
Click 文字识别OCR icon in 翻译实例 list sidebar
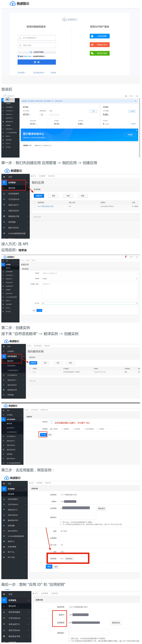pos(4,375)
